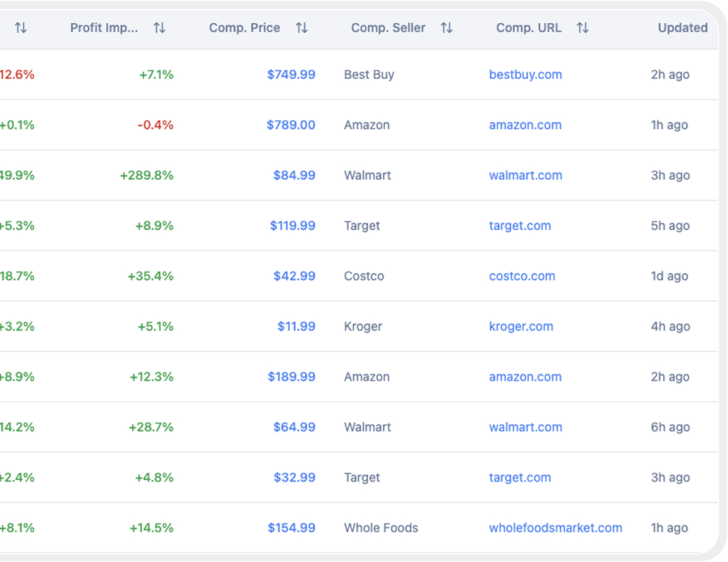The width and height of the screenshot is (728, 562).
Task: Open the bestbuy.com competitor link
Action: 525,74
